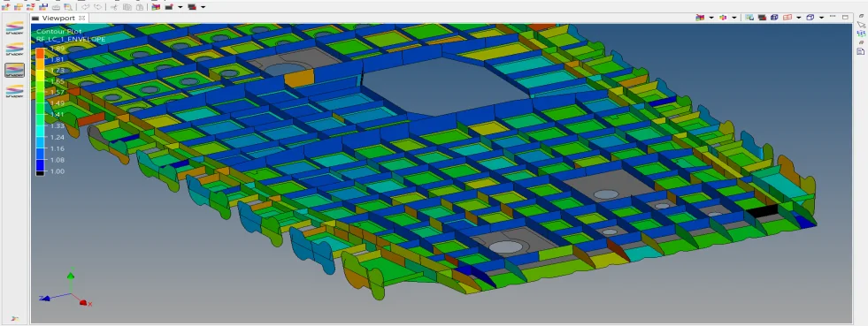Click the import icon with red arrows
The height and width of the screenshot is (326, 868).
click(31, 7)
